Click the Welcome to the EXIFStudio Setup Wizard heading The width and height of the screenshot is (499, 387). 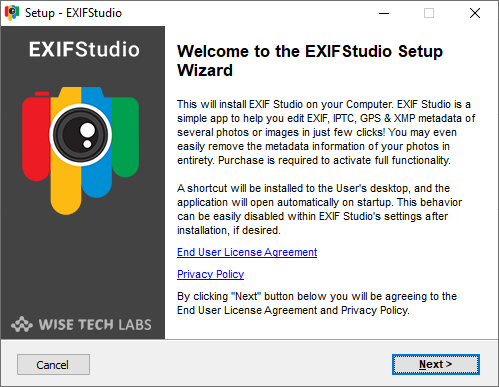click(310, 60)
